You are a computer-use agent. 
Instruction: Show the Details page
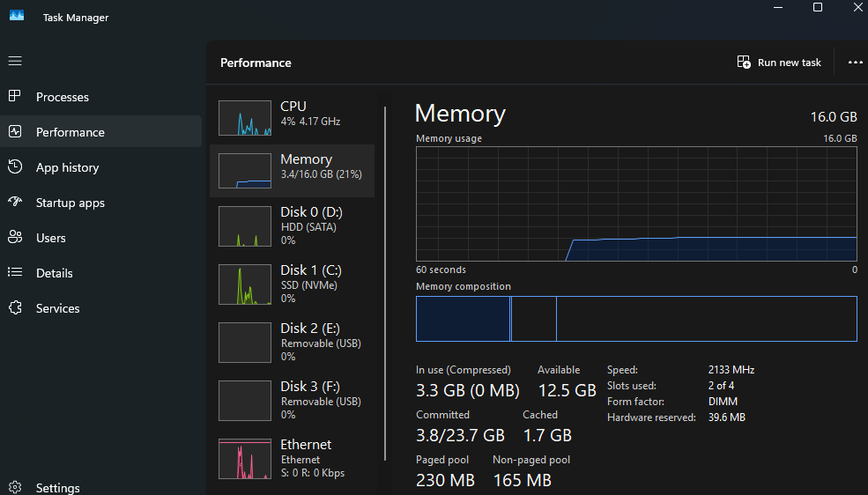point(100,273)
